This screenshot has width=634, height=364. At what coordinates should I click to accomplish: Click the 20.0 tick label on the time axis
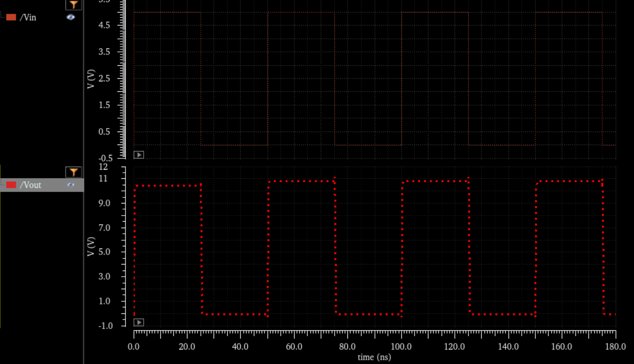[187, 347]
